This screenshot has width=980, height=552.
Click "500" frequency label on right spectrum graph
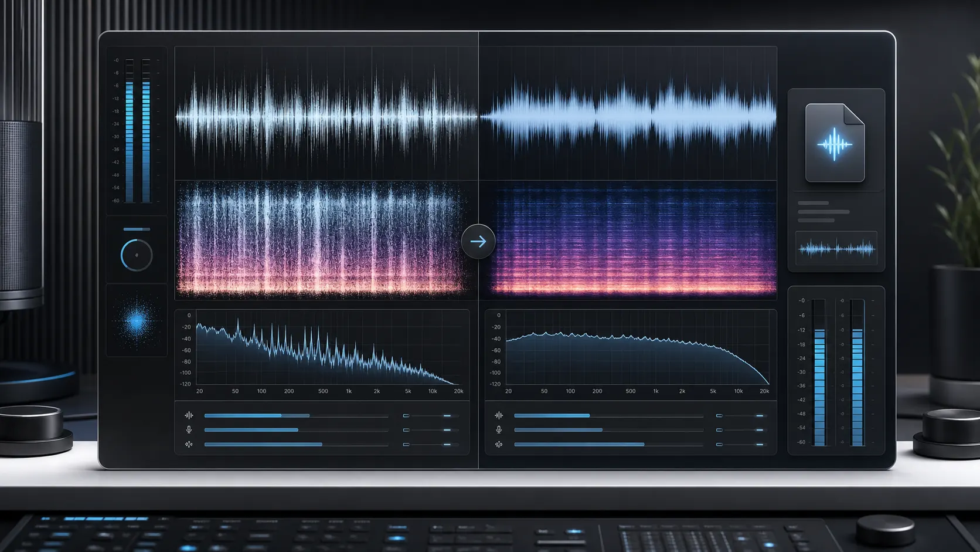tap(630, 391)
